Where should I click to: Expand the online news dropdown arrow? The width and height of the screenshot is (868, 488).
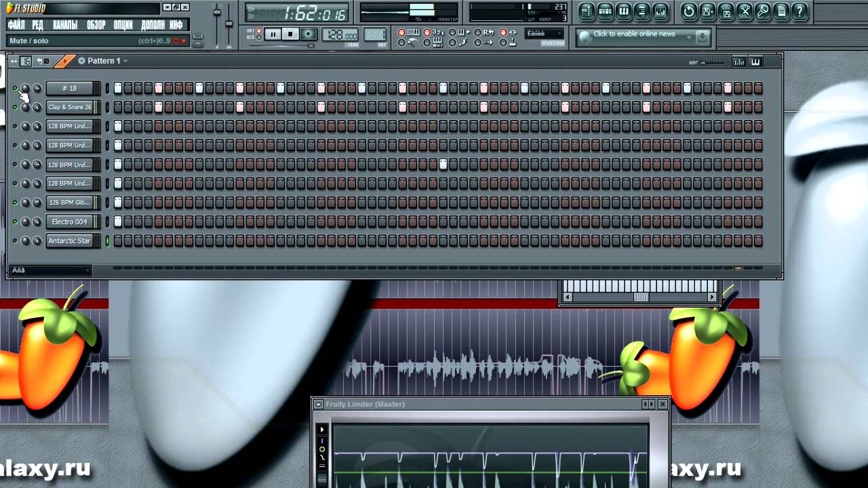pyautogui.click(x=689, y=37)
